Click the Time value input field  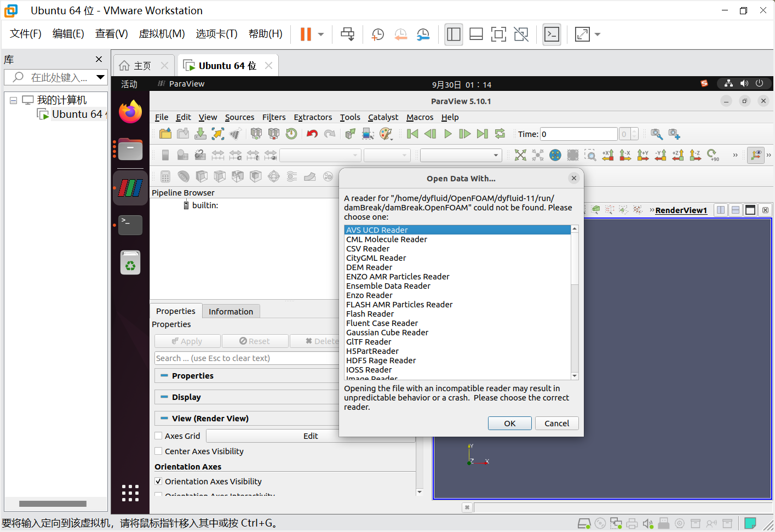[x=579, y=134]
